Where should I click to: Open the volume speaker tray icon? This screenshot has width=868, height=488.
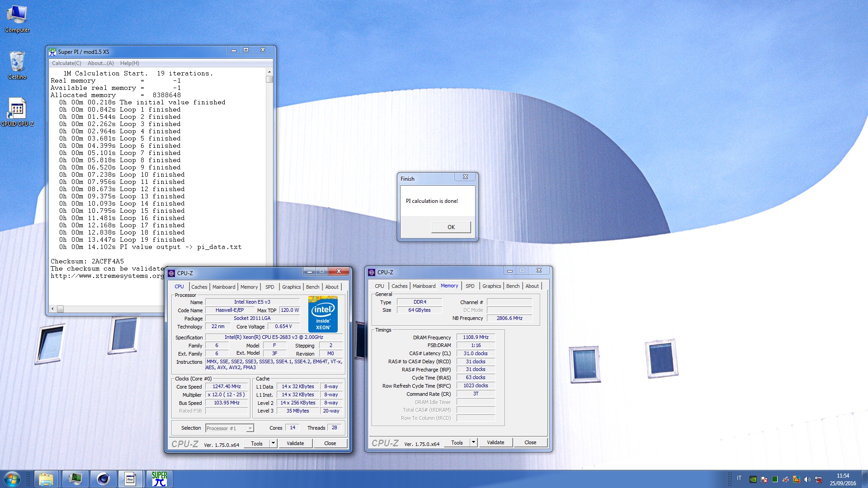[807, 479]
